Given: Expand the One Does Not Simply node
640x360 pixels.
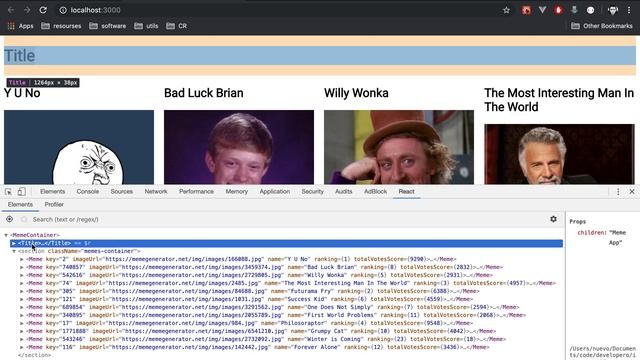Looking at the screenshot, I should pos(22,307).
